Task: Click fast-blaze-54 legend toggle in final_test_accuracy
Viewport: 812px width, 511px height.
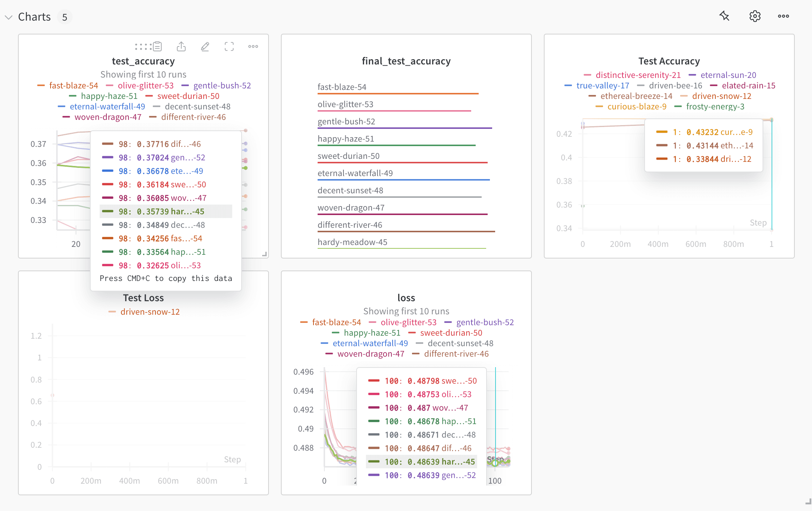Action: pos(342,87)
